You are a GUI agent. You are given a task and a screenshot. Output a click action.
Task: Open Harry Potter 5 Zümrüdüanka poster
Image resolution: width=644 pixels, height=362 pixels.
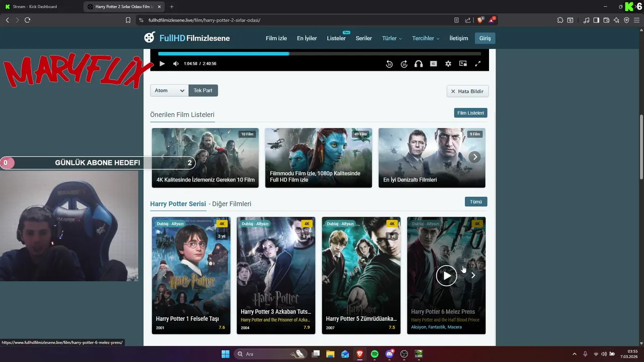[x=361, y=276]
